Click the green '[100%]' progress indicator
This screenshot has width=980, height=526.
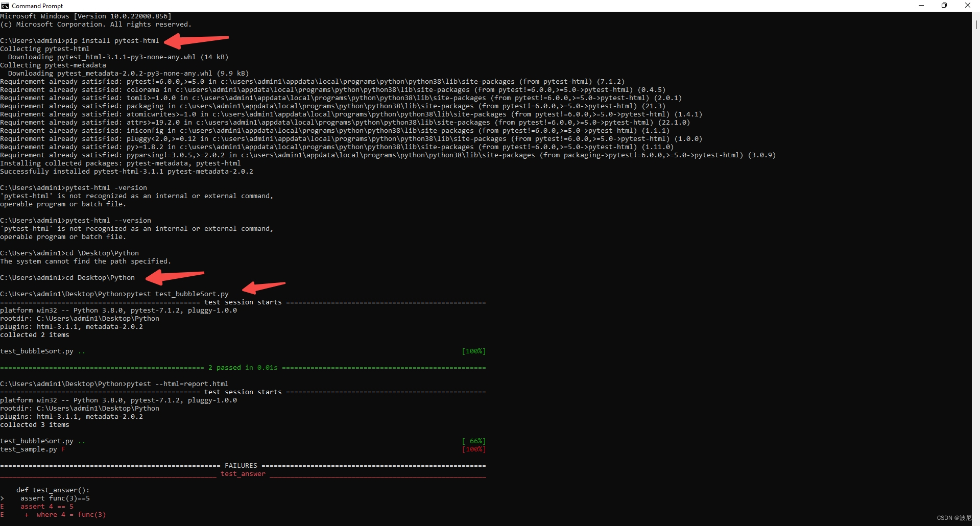pos(474,351)
